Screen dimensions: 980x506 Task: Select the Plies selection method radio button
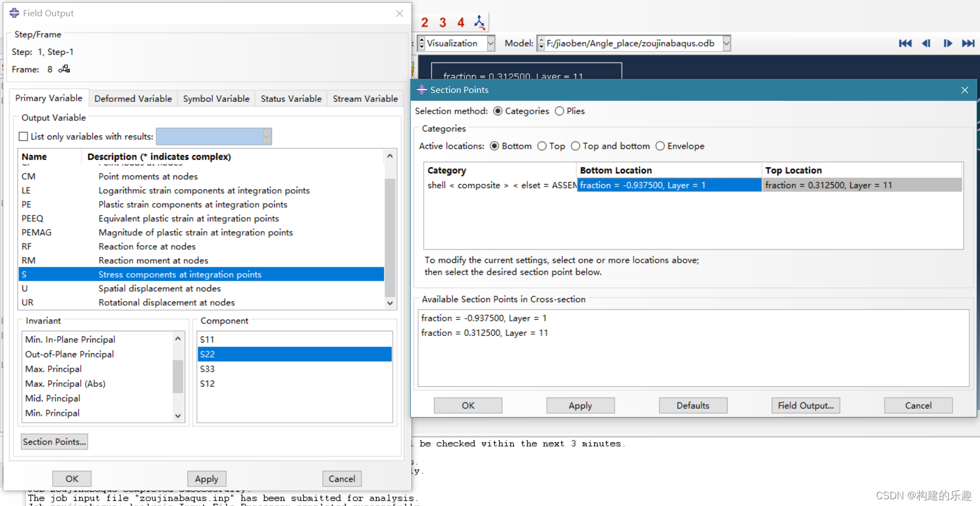point(560,111)
